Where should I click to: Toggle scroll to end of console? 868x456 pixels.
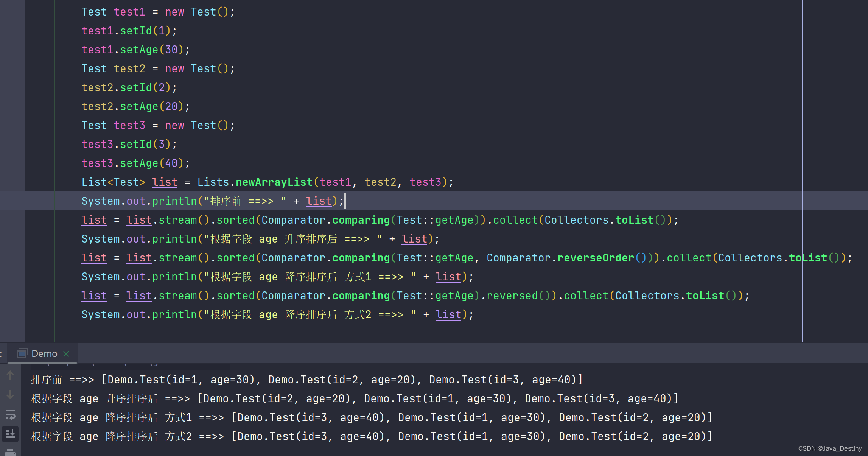point(10,434)
